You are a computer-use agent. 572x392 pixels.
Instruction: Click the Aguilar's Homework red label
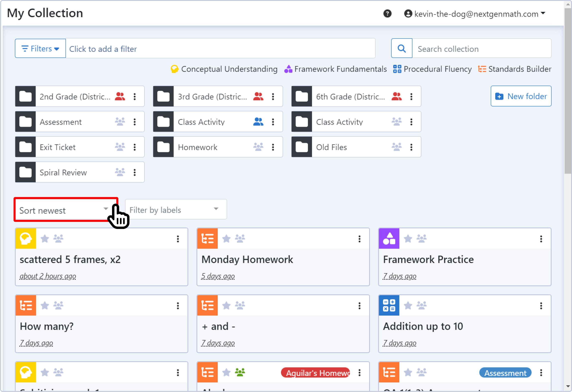tap(315, 373)
